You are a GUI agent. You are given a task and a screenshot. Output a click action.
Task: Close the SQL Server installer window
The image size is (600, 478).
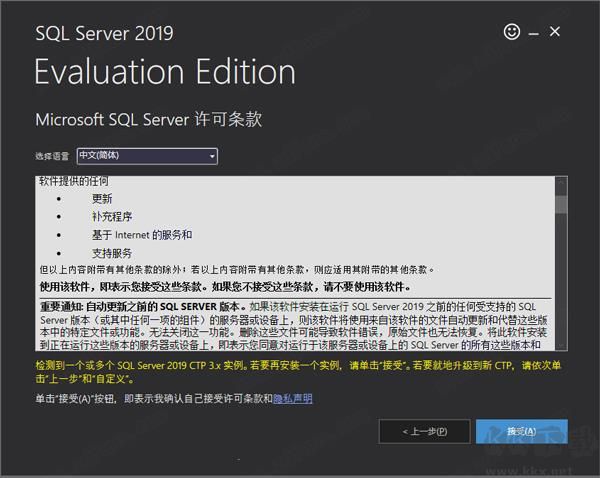coord(554,31)
